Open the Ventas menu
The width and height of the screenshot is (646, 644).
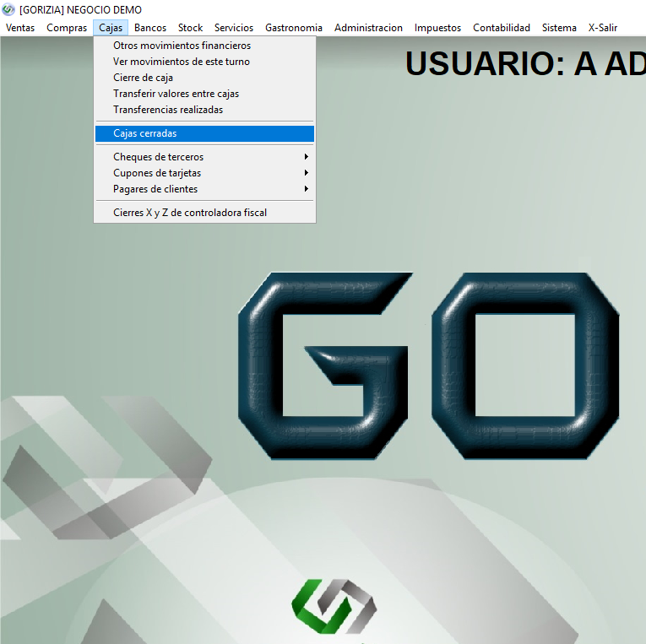pyautogui.click(x=20, y=28)
